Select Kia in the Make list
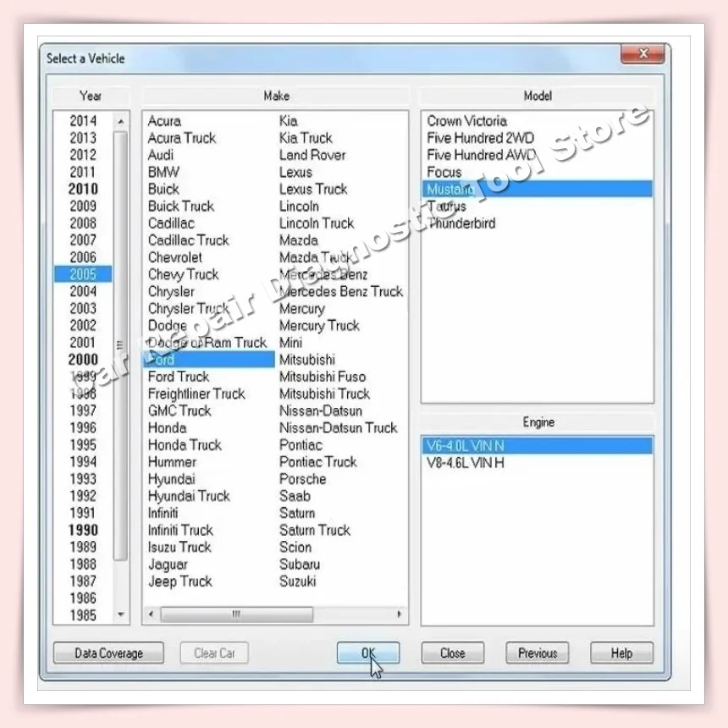This screenshot has width=728, height=728. pos(289,121)
